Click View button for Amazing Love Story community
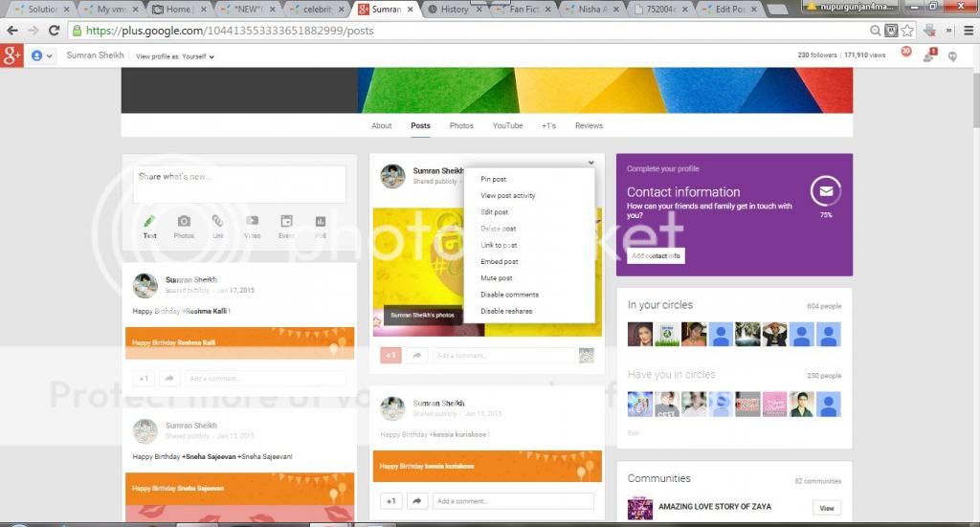Screen dimensions: 980x527 (826, 508)
